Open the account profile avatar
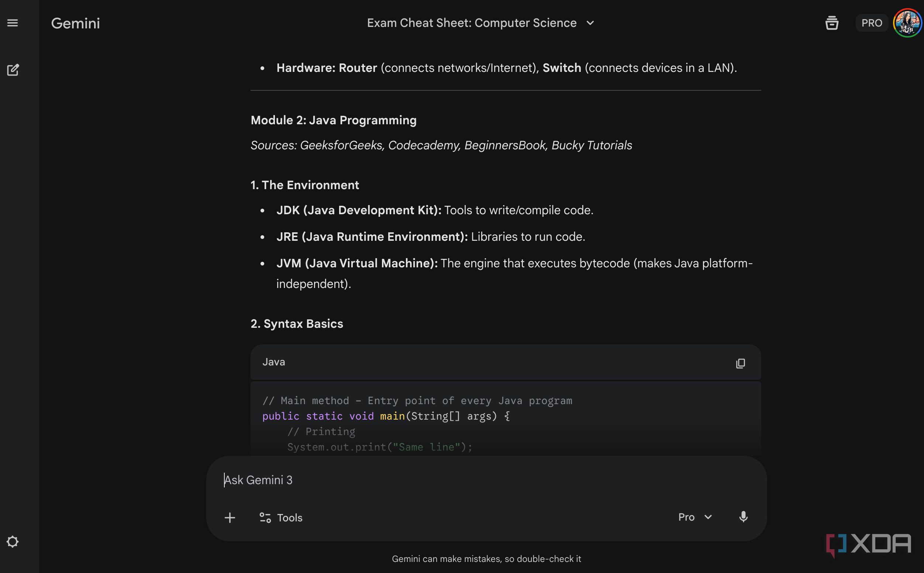Screen dimensions: 924x573 click(907, 23)
